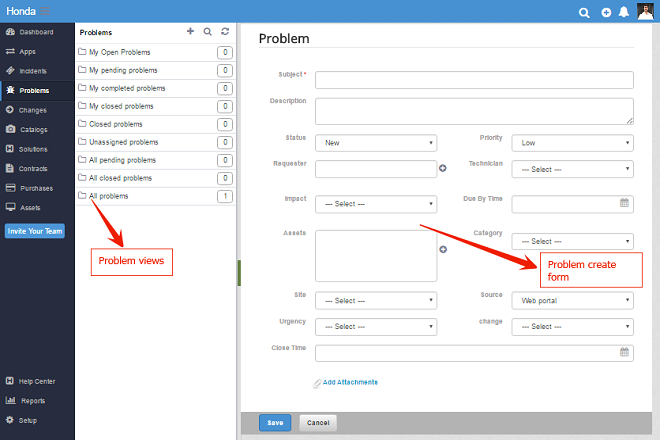Click the quick-add plus circle in top bar
The width and height of the screenshot is (660, 440).
coord(606,13)
